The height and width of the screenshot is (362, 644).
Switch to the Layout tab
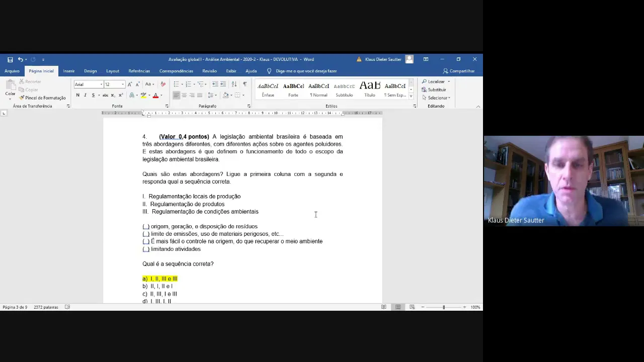pyautogui.click(x=113, y=71)
